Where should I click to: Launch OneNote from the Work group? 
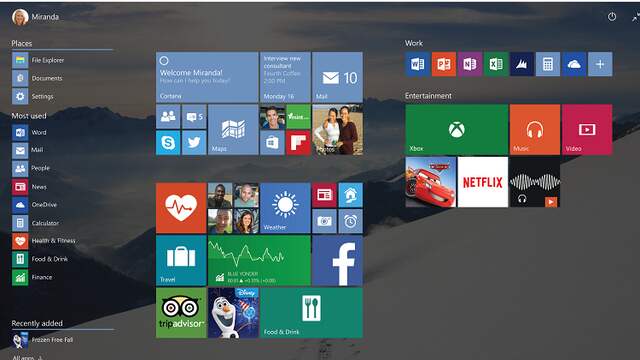470,64
